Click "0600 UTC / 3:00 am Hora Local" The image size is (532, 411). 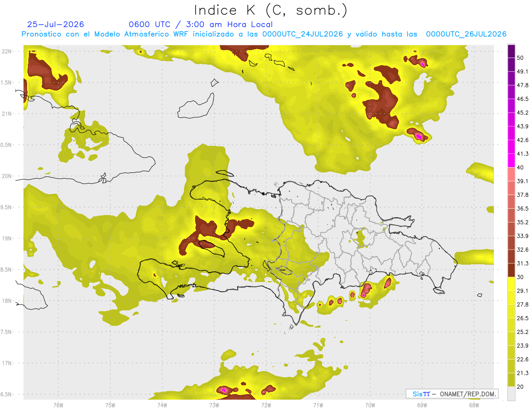point(200,24)
